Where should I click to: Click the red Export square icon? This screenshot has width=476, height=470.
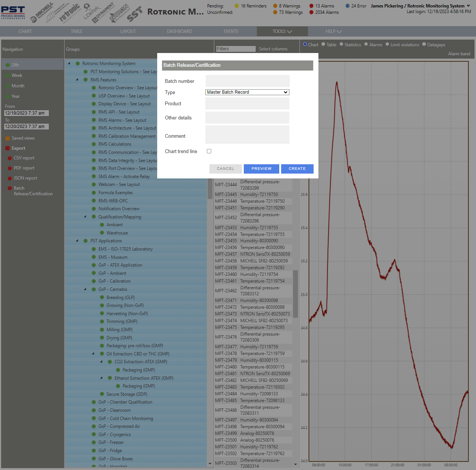pyautogui.click(x=7, y=148)
